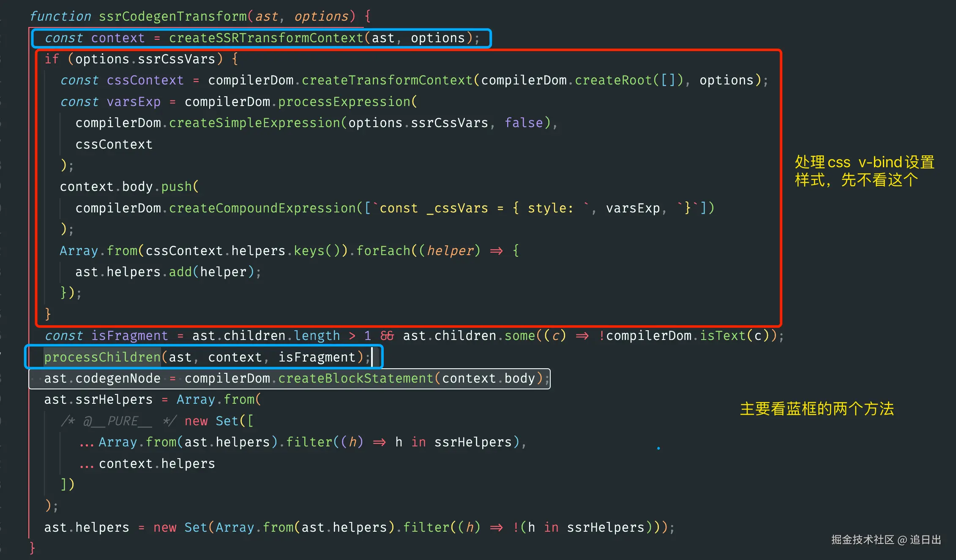
Task: Click the isText method call
Action: [722, 336]
